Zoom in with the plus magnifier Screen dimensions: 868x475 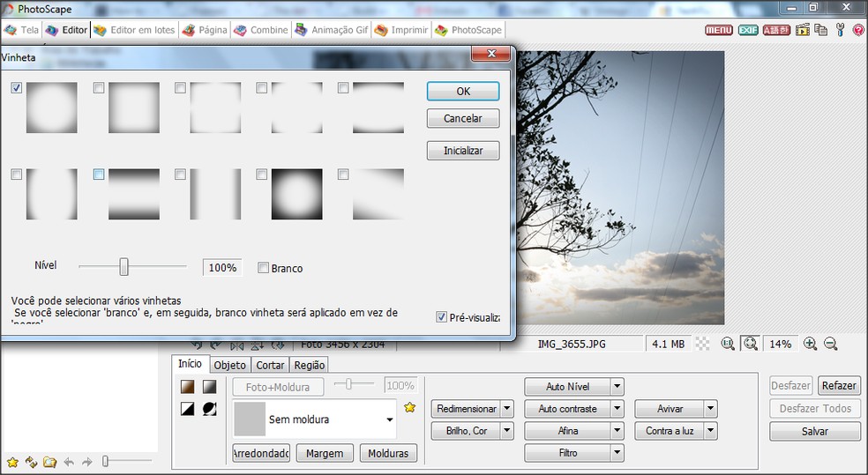tap(810, 344)
